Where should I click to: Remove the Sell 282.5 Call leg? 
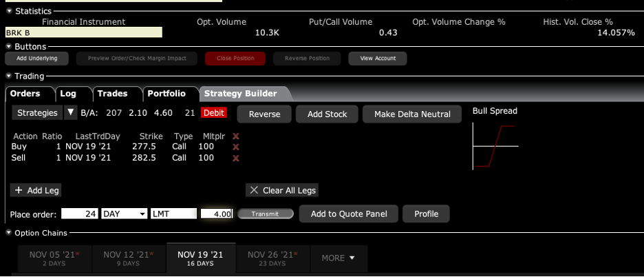(236, 158)
